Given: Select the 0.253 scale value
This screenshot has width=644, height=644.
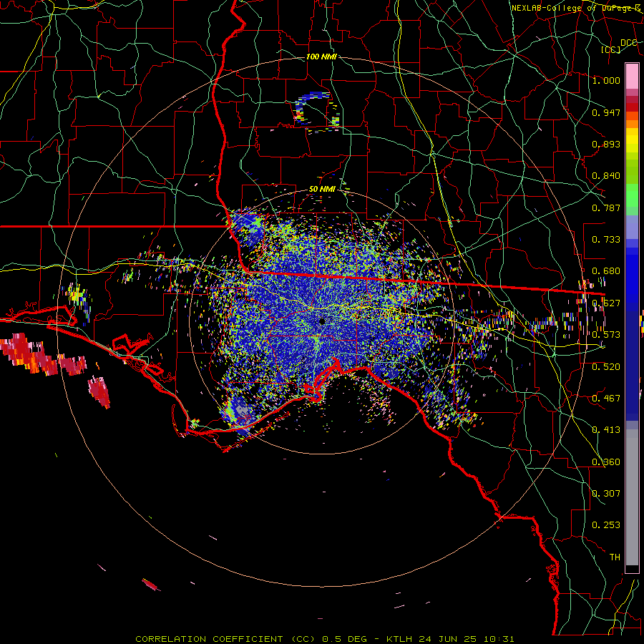Looking at the screenshot, I should click(606, 525).
